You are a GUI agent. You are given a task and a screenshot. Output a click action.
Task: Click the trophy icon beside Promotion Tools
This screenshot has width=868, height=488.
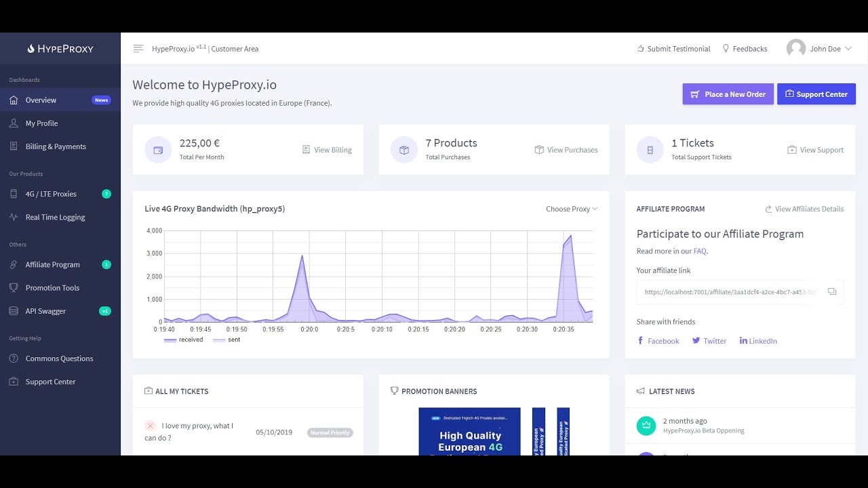click(14, 287)
